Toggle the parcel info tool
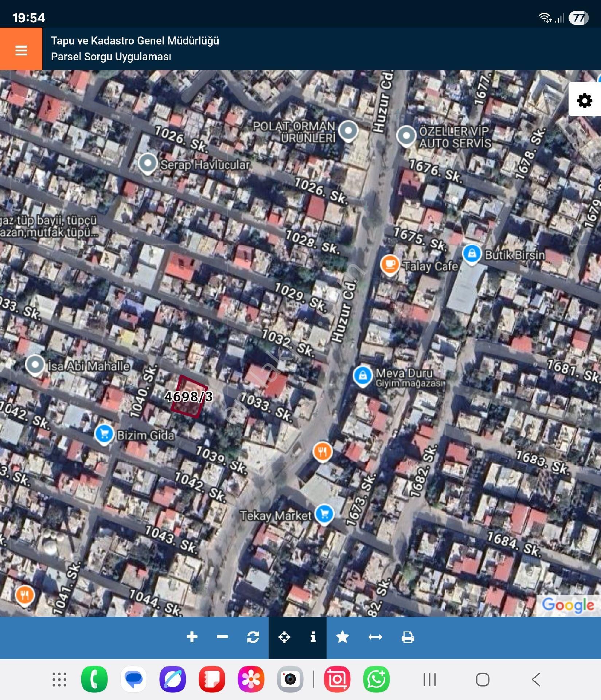The image size is (601, 700). tap(313, 637)
